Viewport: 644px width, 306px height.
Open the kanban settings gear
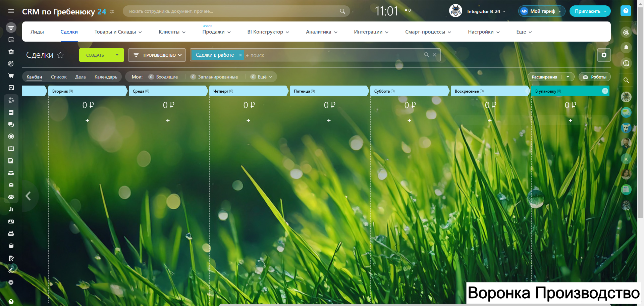604,55
